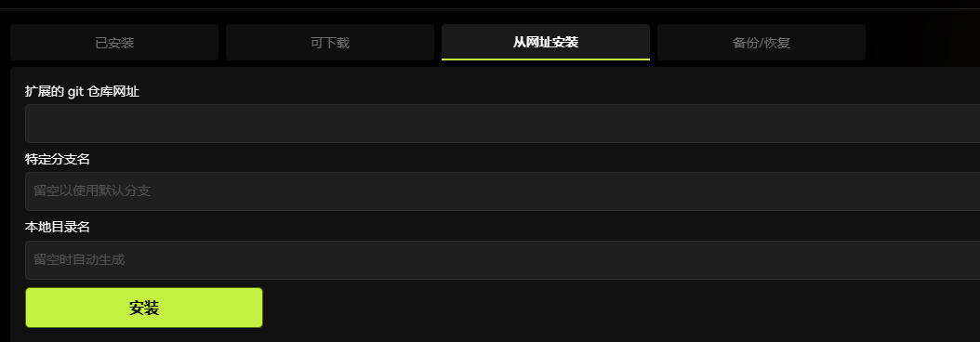Select the branch name field under 特定分支名
The width and height of the screenshot is (980, 342).
pos(502,191)
